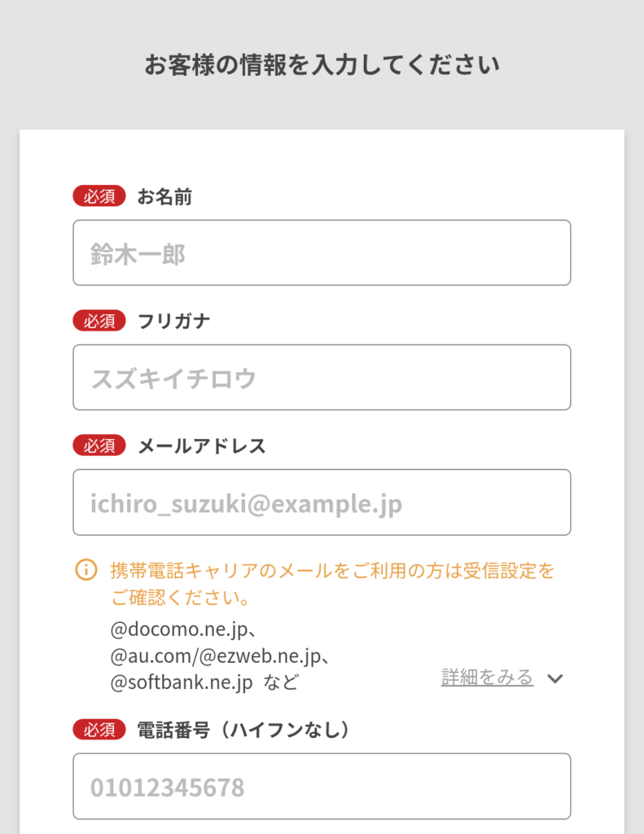Click the orange info circle icon
Viewport: 644px width, 834px height.
(85, 570)
